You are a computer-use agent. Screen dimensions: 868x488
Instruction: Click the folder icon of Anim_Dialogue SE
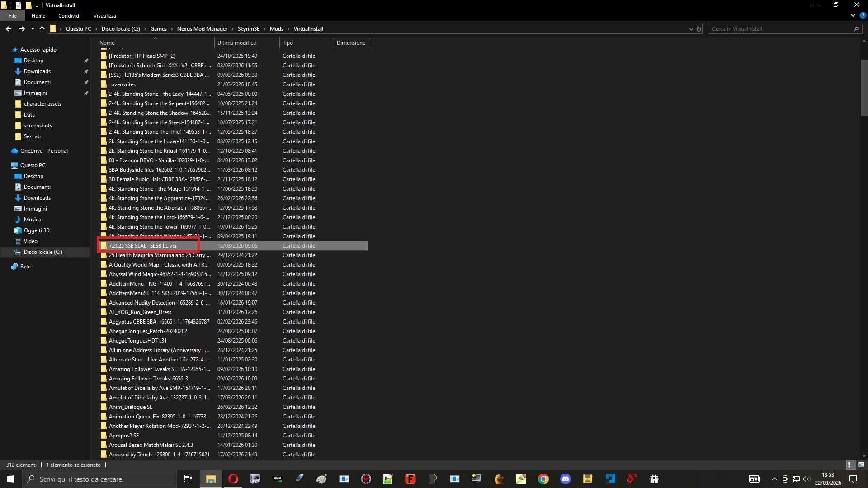(x=104, y=407)
